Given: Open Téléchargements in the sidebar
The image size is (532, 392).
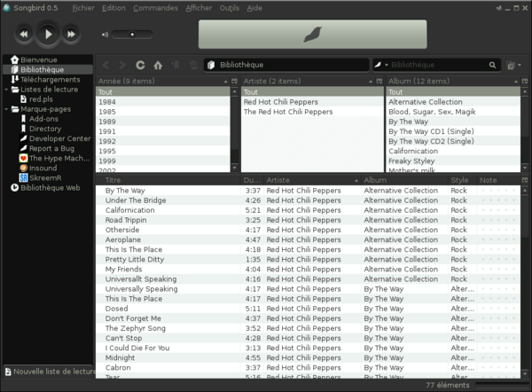Looking at the screenshot, I should pyautogui.click(x=48, y=80).
